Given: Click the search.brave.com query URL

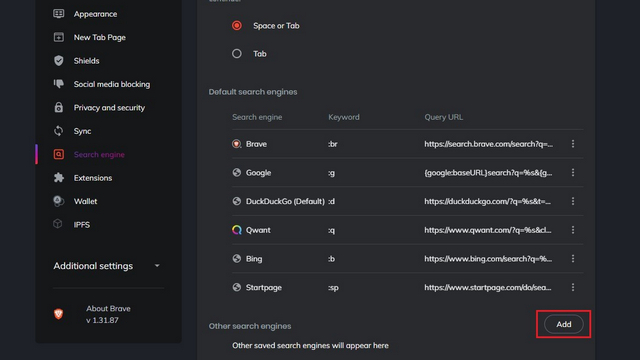Looking at the screenshot, I should 489,144.
